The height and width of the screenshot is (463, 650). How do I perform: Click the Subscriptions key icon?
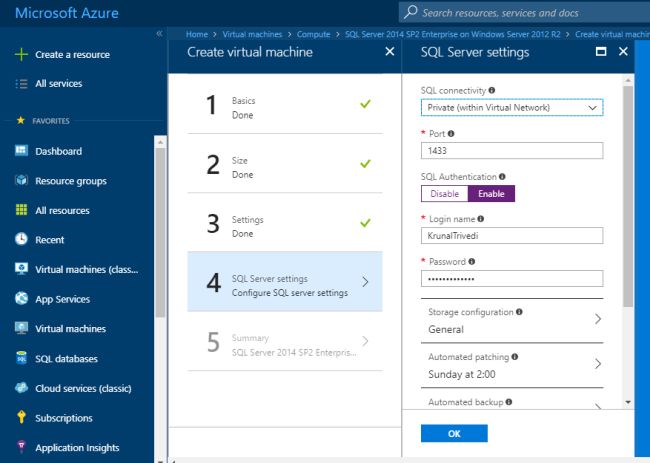click(x=21, y=418)
